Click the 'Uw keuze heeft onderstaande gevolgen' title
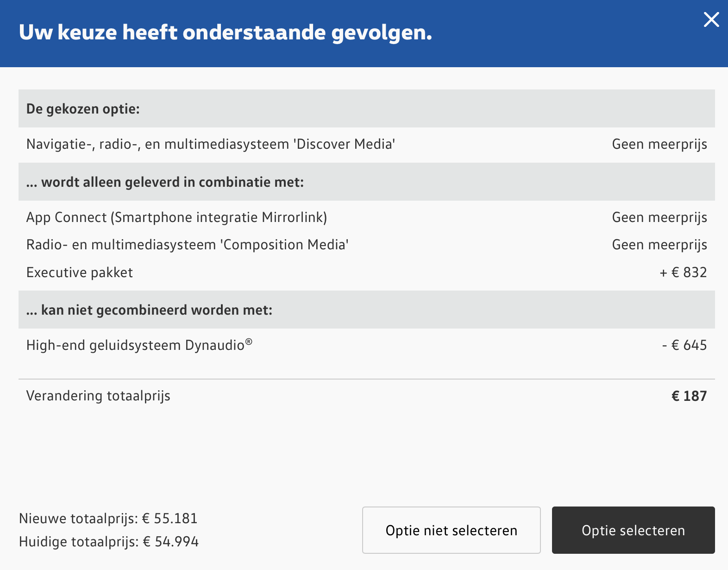 (226, 33)
